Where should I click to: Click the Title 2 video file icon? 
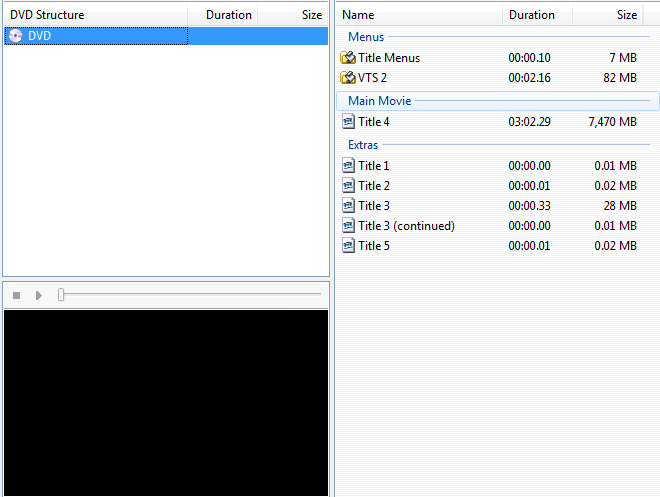[x=348, y=186]
